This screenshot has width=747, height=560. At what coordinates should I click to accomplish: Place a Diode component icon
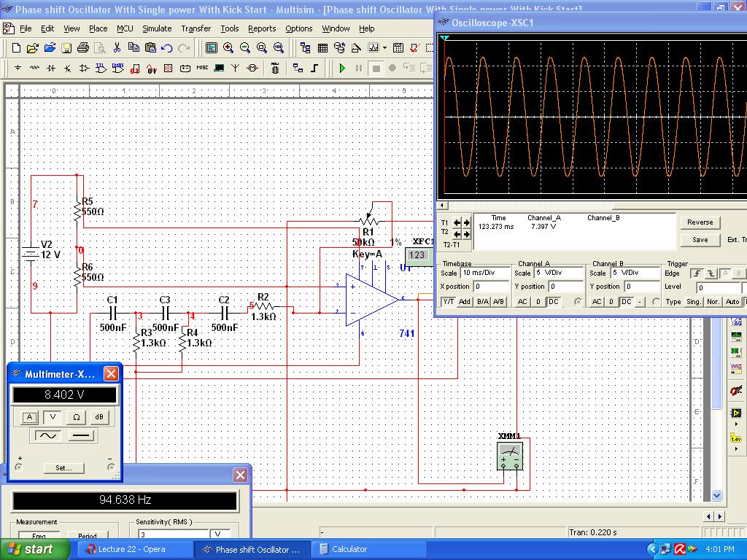pos(51,68)
